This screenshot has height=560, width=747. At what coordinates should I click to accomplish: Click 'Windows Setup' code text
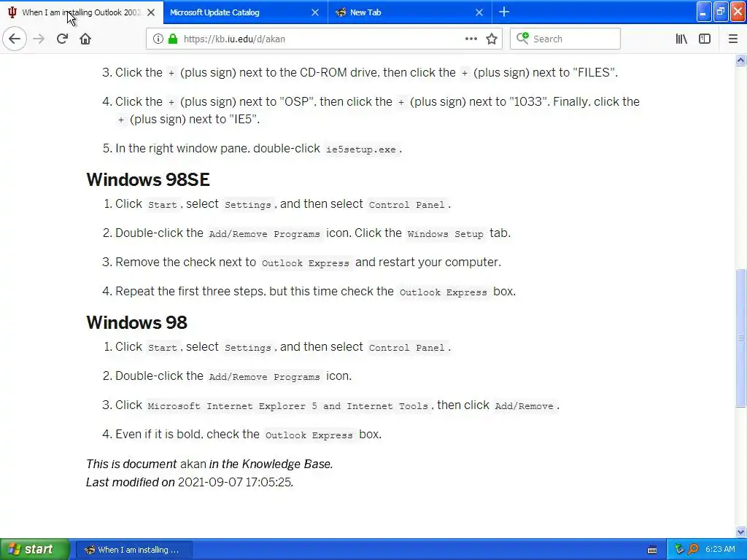(446, 234)
